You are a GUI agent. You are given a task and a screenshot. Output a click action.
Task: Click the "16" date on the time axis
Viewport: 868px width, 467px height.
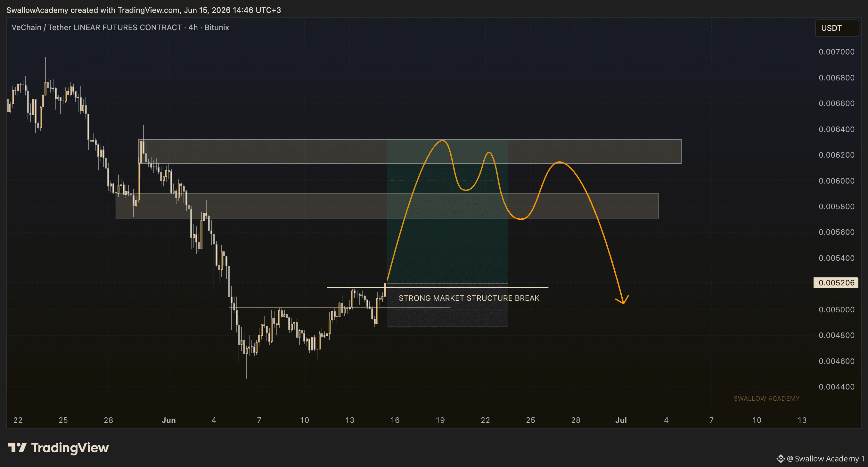tap(395, 420)
